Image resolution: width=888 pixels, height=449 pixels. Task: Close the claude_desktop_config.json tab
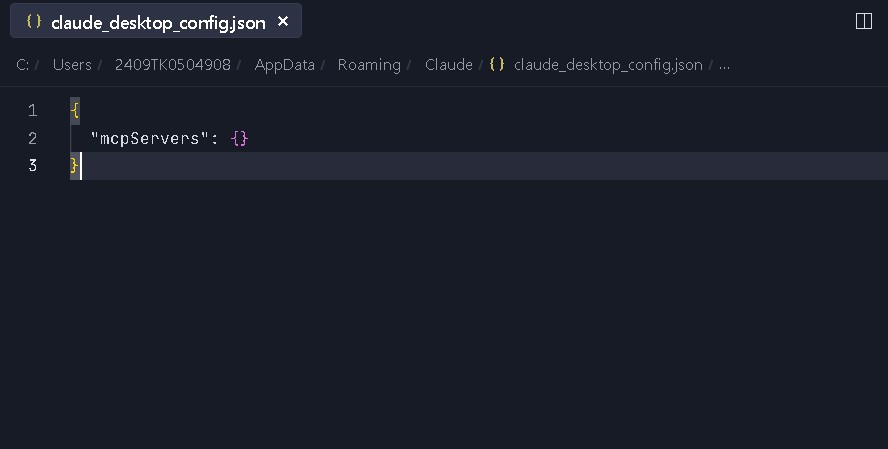coord(283,21)
